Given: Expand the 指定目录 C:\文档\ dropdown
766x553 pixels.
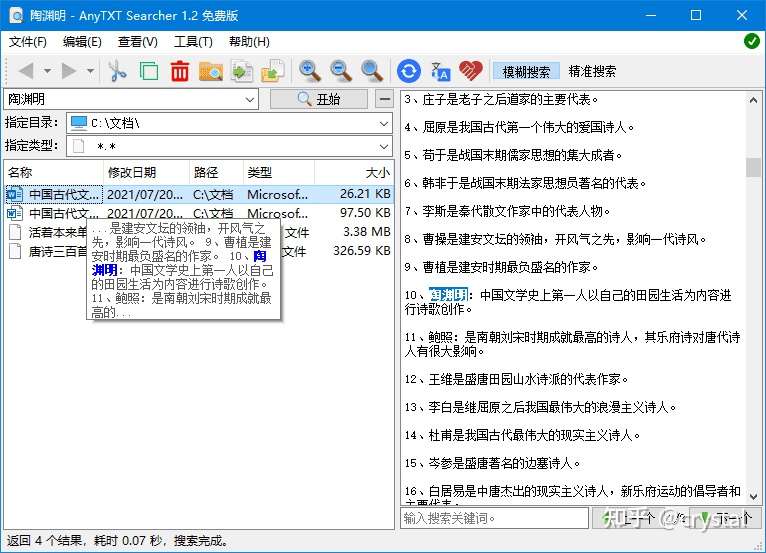Looking at the screenshot, I should click(384, 124).
